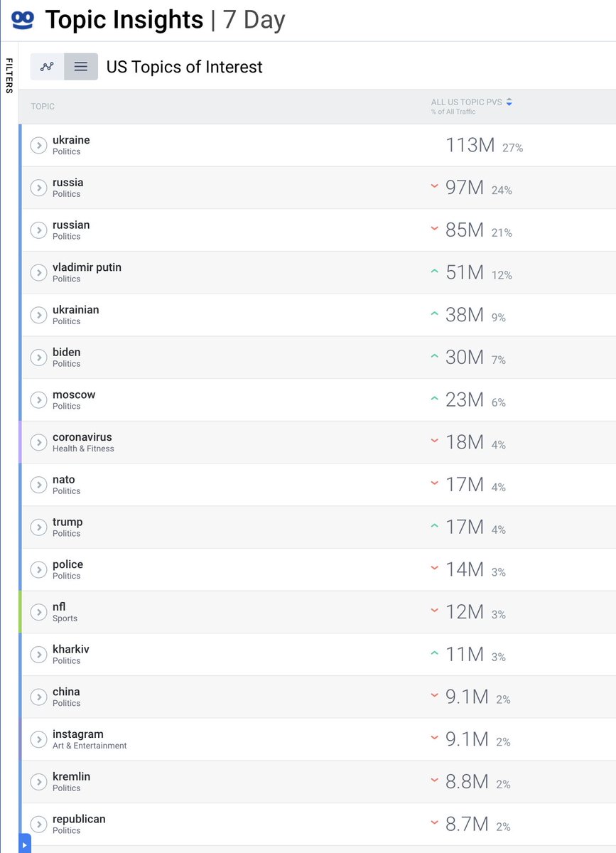The height and width of the screenshot is (853, 616).
Task: Click the republican topic name
Action: click(x=79, y=819)
